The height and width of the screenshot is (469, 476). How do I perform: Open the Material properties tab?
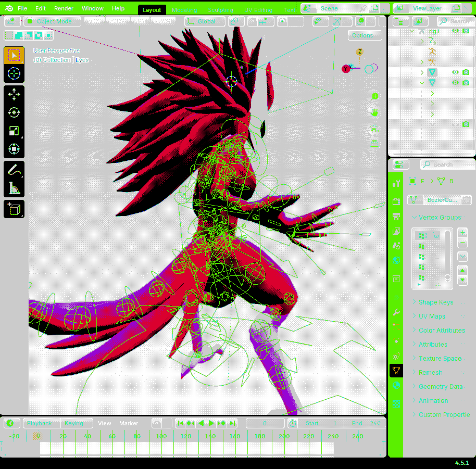tap(396, 385)
